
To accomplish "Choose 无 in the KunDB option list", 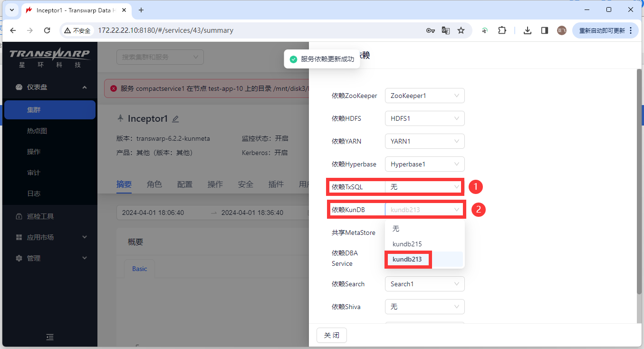I will tap(424, 229).
